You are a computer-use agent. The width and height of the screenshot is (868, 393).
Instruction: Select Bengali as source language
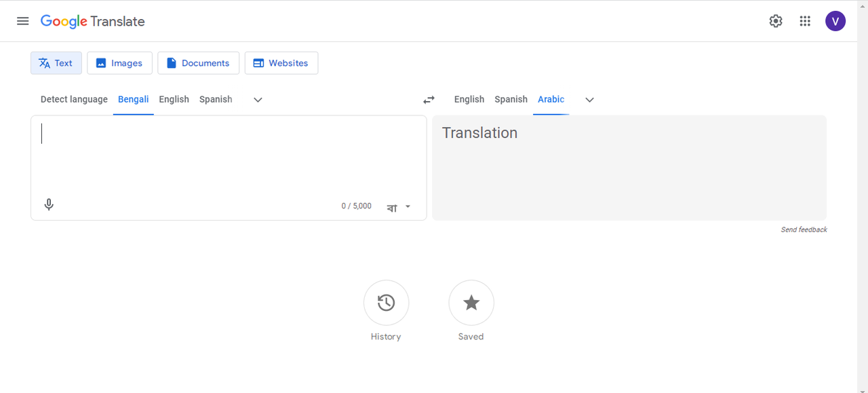(x=133, y=99)
